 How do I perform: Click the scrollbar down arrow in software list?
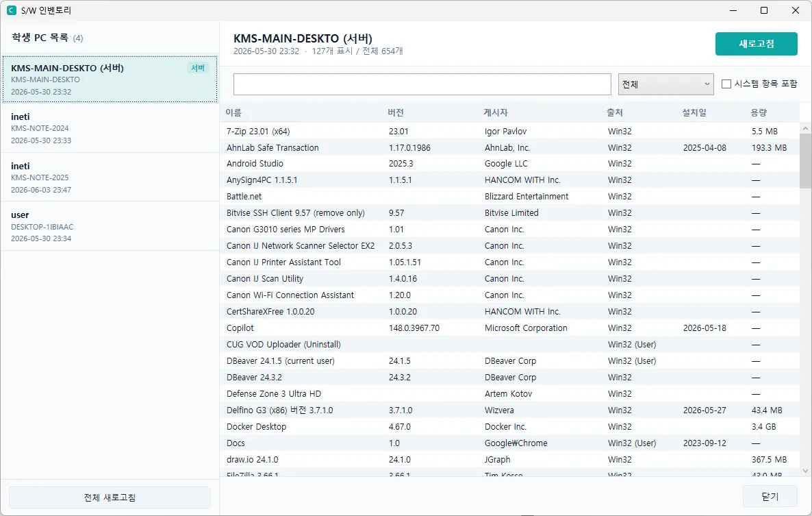[805, 471]
